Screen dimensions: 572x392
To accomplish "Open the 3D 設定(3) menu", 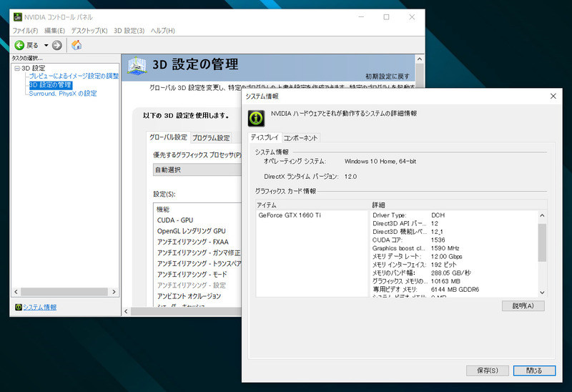I will [129, 31].
